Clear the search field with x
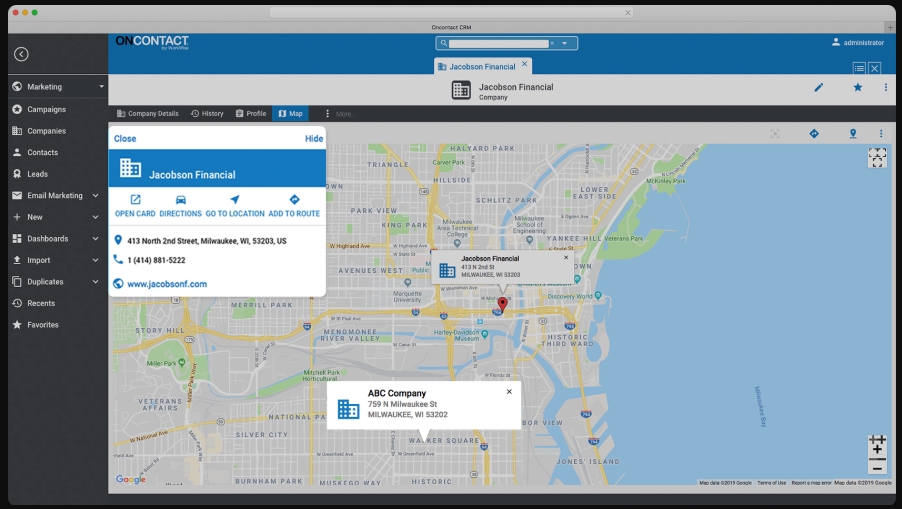This screenshot has width=902, height=509. (552, 43)
